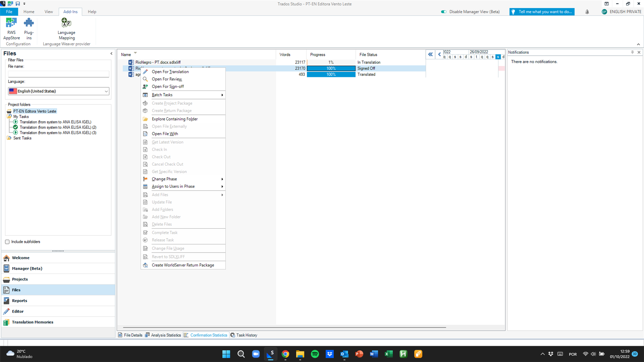Open the File ribbon tab
The image size is (644, 362).
click(9, 12)
